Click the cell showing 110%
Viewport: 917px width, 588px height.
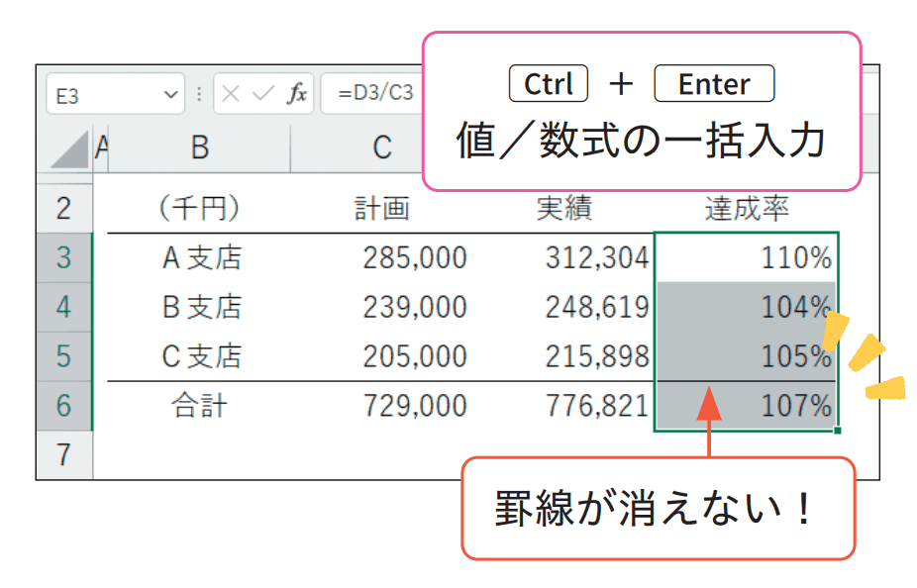[x=747, y=257]
